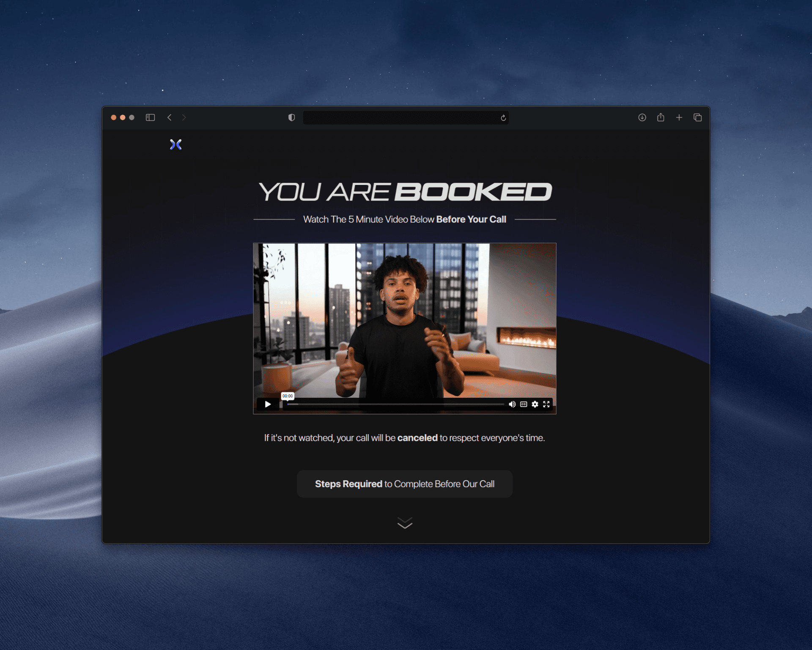Seek on the video progress bar
812x650 pixels.
click(x=395, y=404)
